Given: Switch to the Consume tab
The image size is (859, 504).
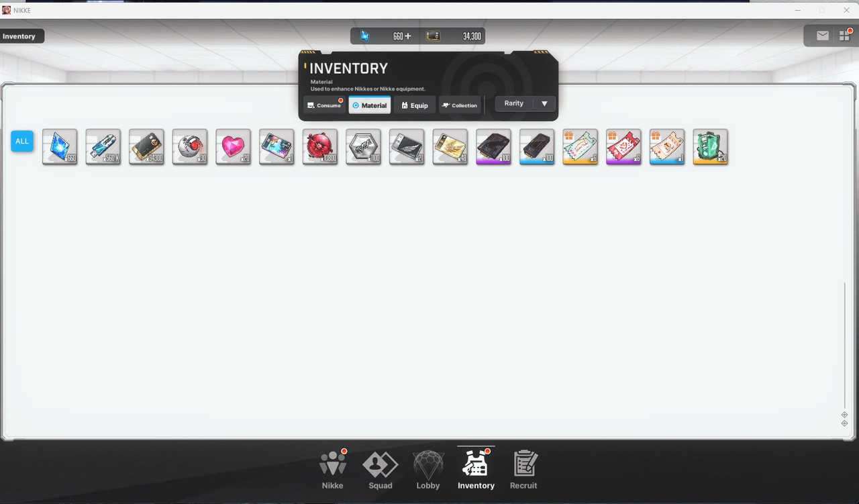Looking at the screenshot, I should click(324, 105).
